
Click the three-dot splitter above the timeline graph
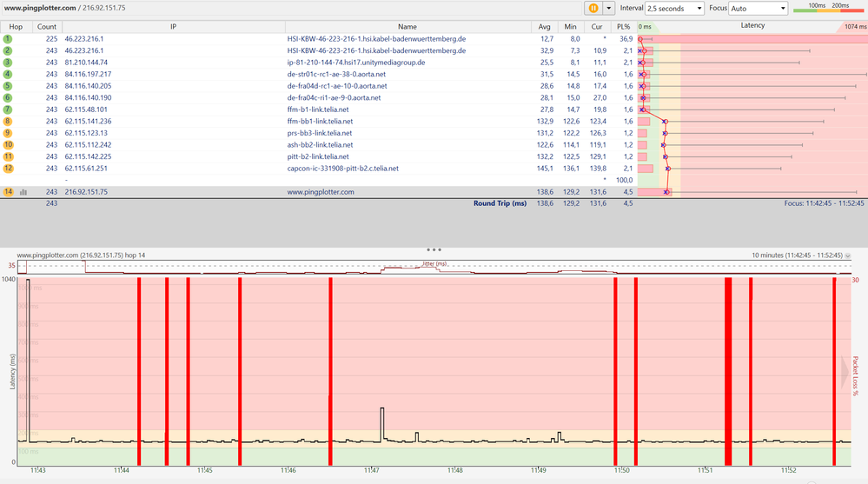coord(434,249)
